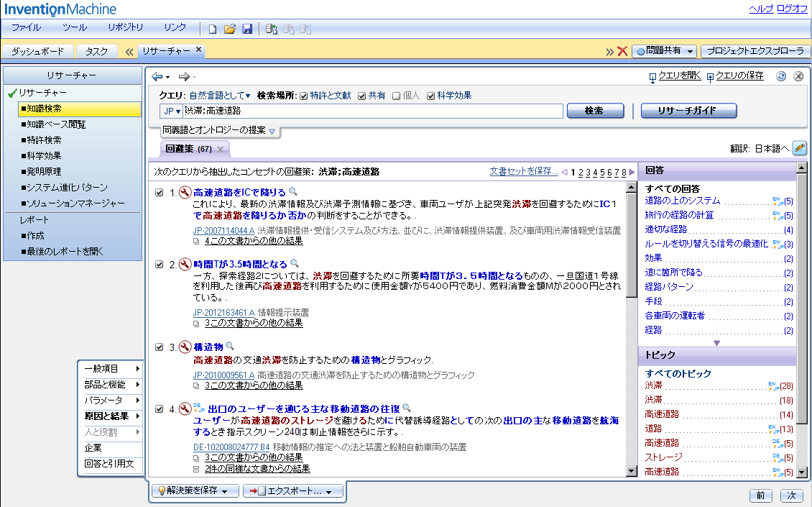Enable the 個人 checkbox
The image size is (812, 507).
396,96
